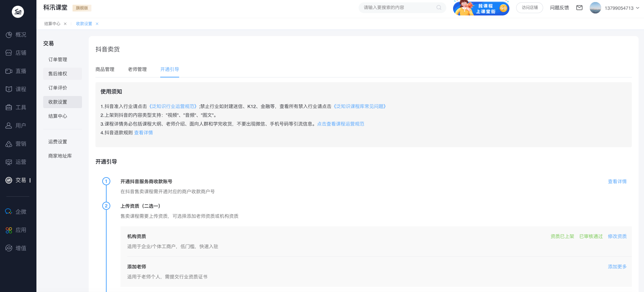Click the 添加老师 heading
The width and height of the screenshot is (644, 292).
pyautogui.click(x=137, y=267)
